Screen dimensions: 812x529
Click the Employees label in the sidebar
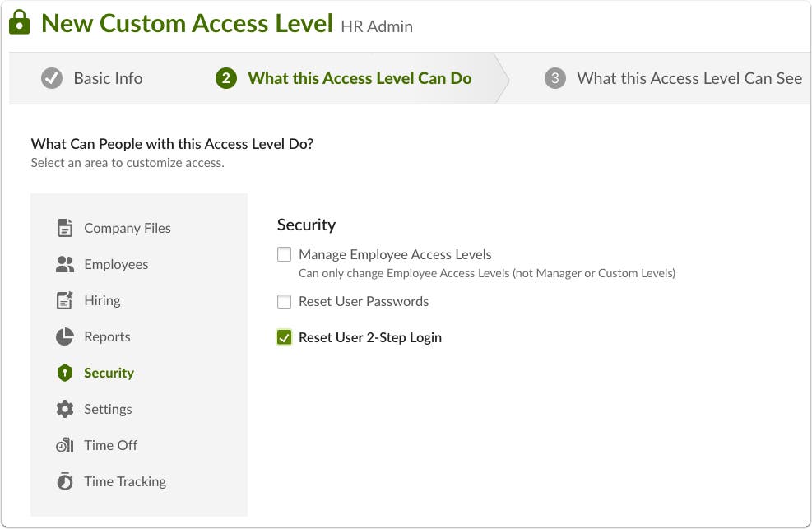[116, 264]
